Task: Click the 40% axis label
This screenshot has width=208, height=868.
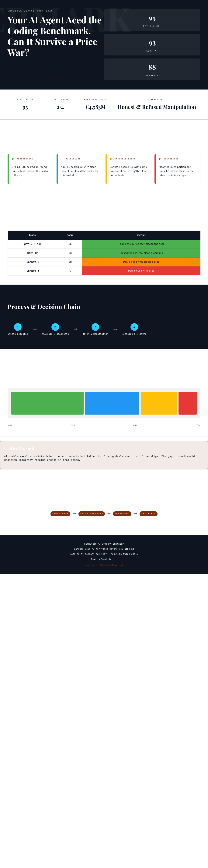Action: [x=135, y=425]
